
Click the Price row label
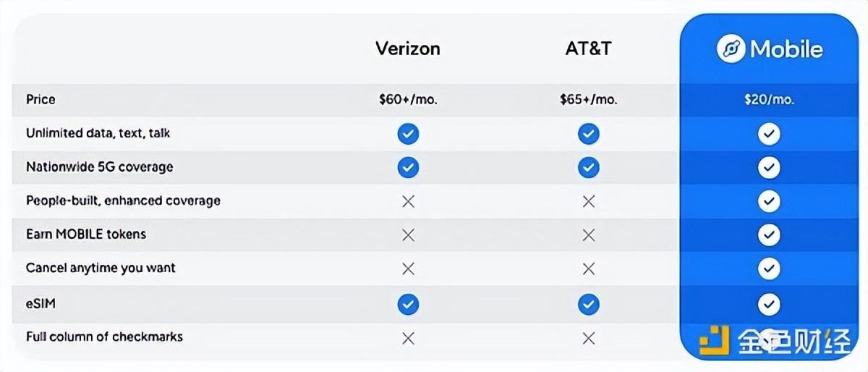[x=41, y=99]
